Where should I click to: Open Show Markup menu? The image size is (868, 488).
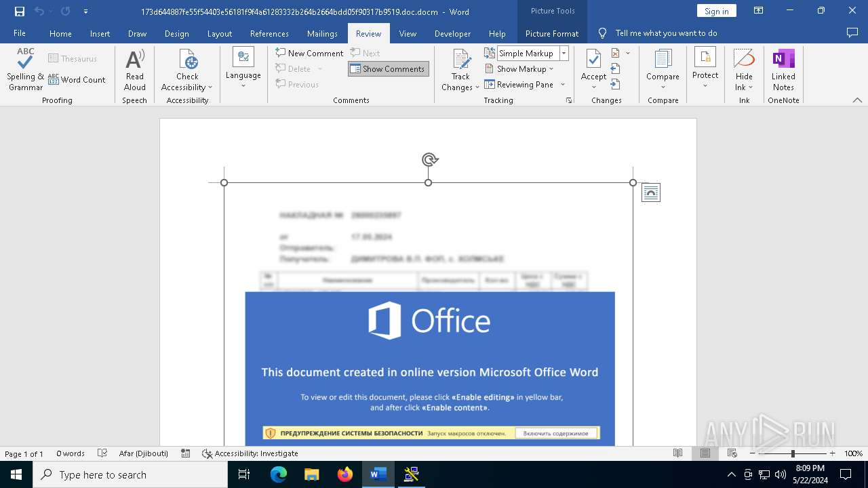(x=519, y=68)
